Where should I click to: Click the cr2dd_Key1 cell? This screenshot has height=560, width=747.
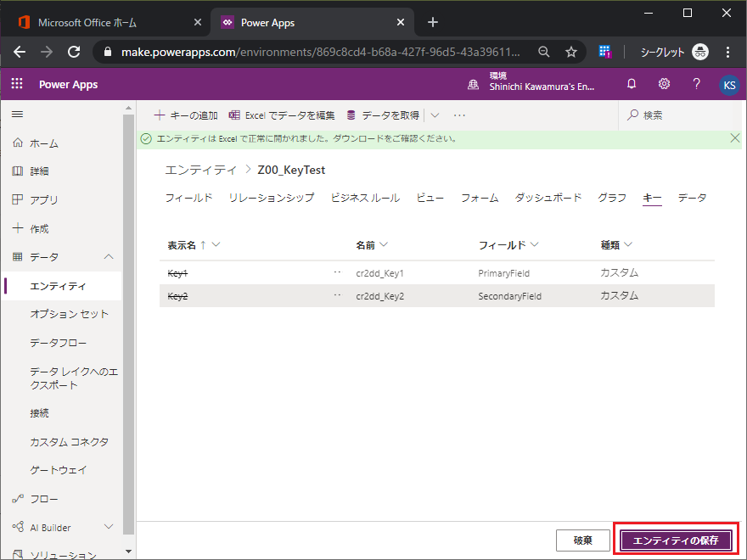click(379, 273)
